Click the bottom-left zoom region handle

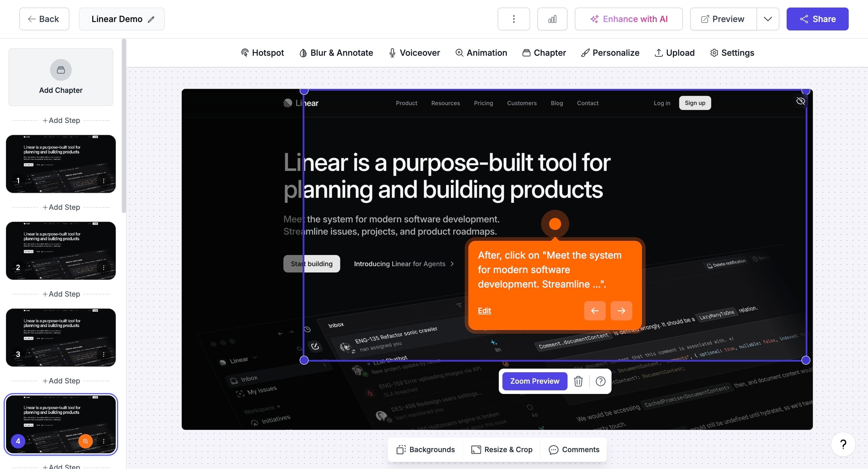(x=304, y=360)
